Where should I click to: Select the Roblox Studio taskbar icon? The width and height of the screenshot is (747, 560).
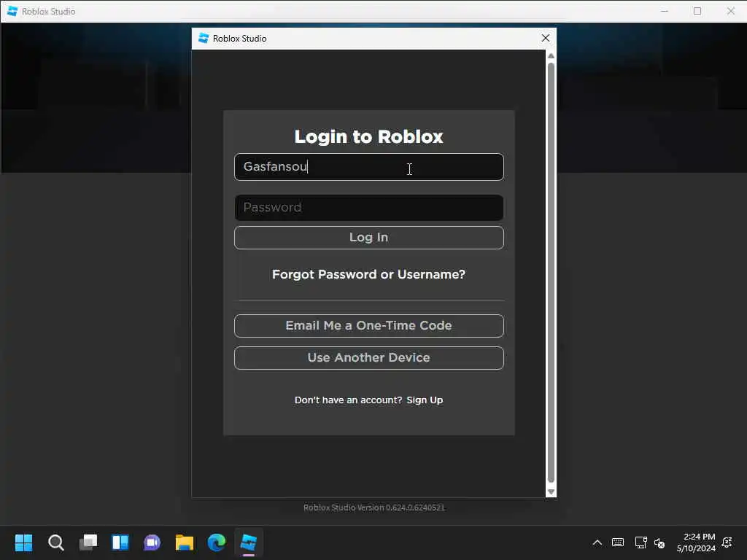(248, 542)
